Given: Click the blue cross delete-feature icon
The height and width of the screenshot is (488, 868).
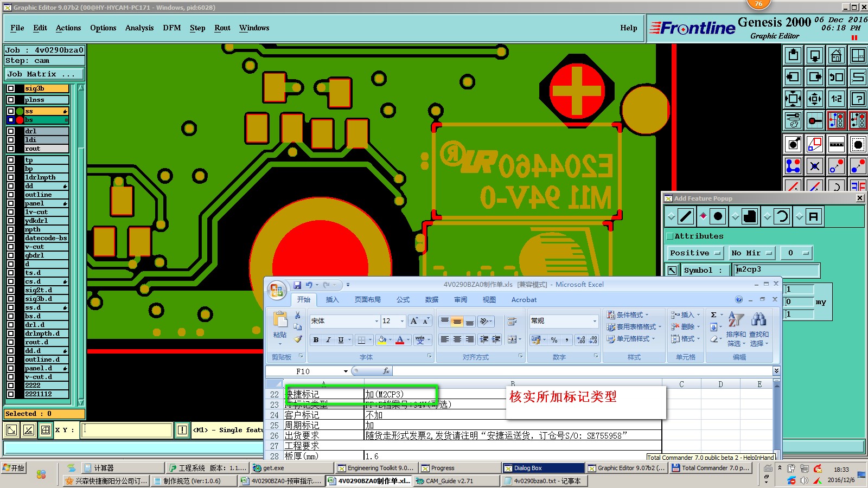Looking at the screenshot, I should click(x=815, y=166).
